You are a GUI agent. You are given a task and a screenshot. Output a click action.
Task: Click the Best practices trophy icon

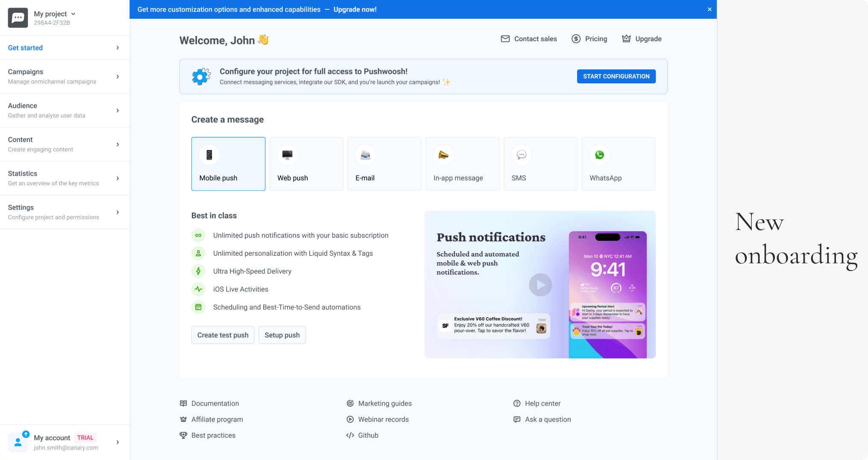(183, 435)
